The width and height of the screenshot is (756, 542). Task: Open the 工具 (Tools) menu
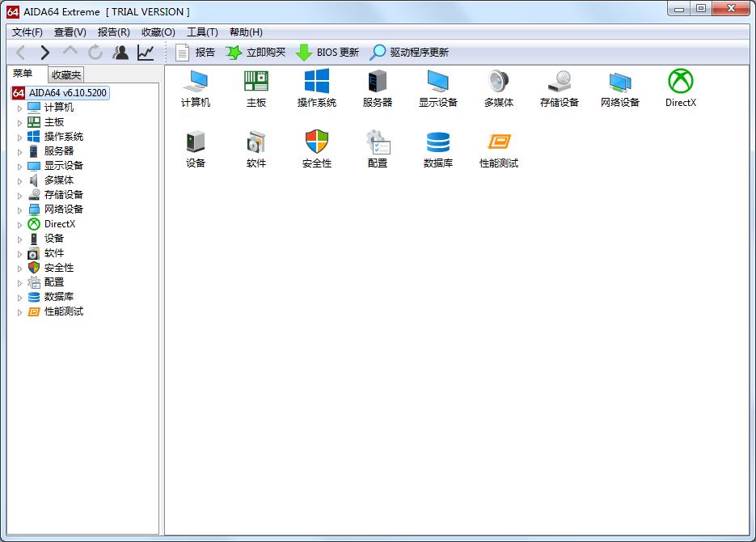point(201,32)
